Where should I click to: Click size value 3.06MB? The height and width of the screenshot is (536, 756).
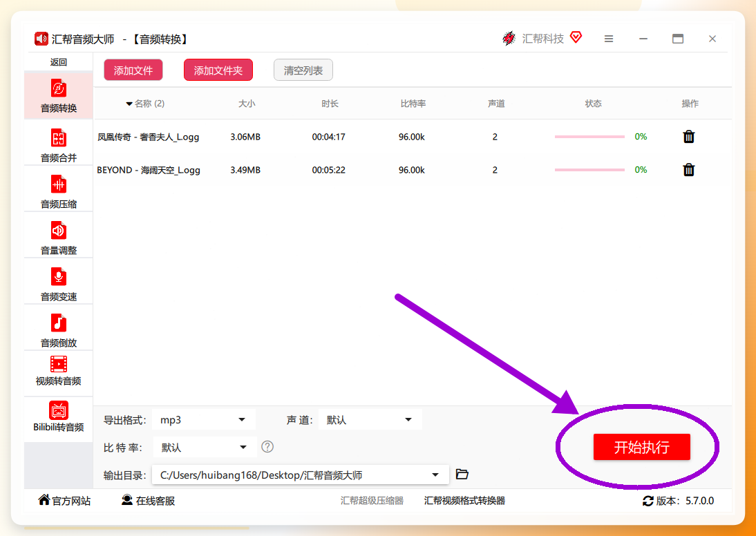[245, 137]
